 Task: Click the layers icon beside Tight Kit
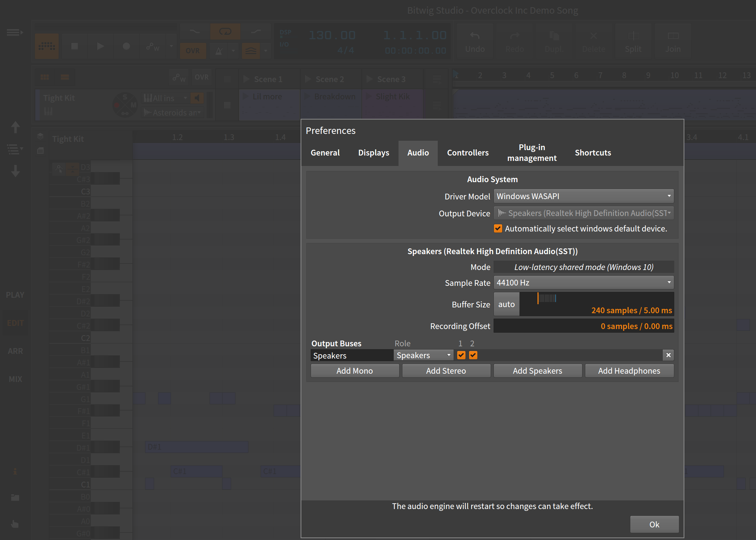pyautogui.click(x=40, y=136)
